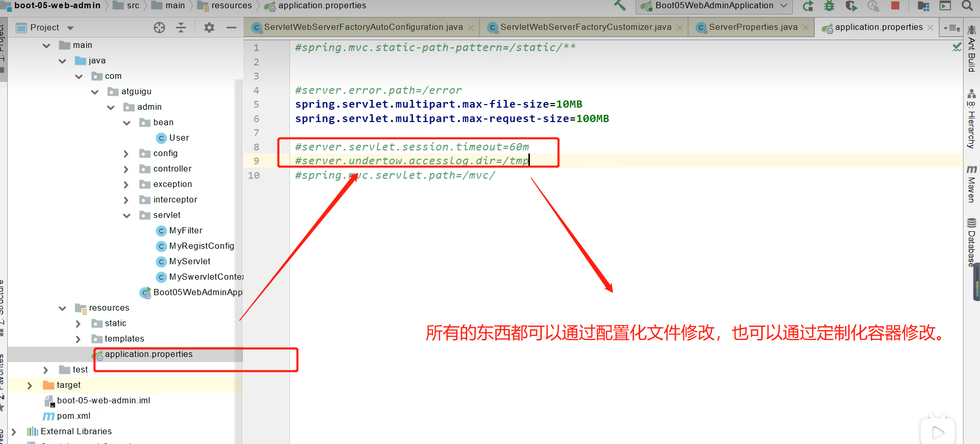The image size is (980, 444).
Task: Select the MyServlet class
Action: tap(183, 262)
